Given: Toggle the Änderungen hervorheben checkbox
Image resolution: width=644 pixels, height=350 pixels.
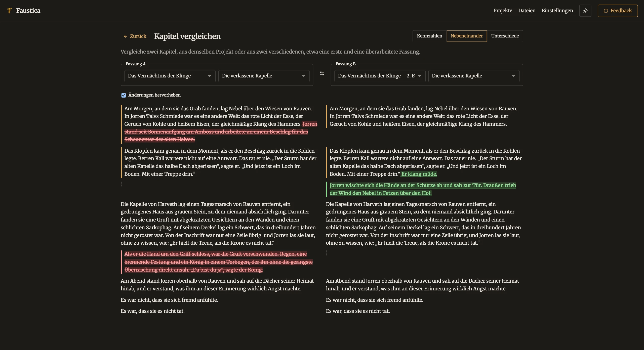Looking at the screenshot, I should pyautogui.click(x=124, y=95).
